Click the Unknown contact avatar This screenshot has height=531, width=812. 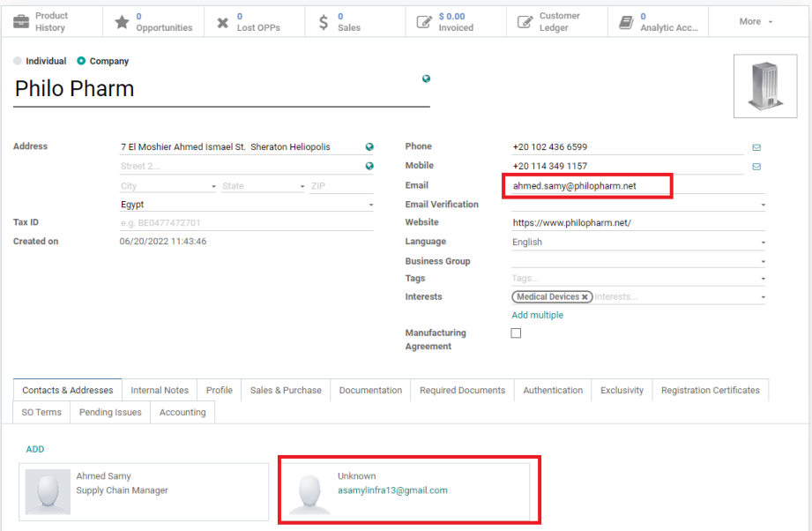tap(309, 491)
